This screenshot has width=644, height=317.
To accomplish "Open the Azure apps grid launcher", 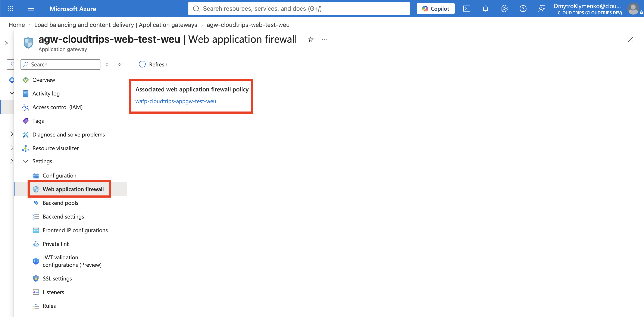I will pos(10,9).
